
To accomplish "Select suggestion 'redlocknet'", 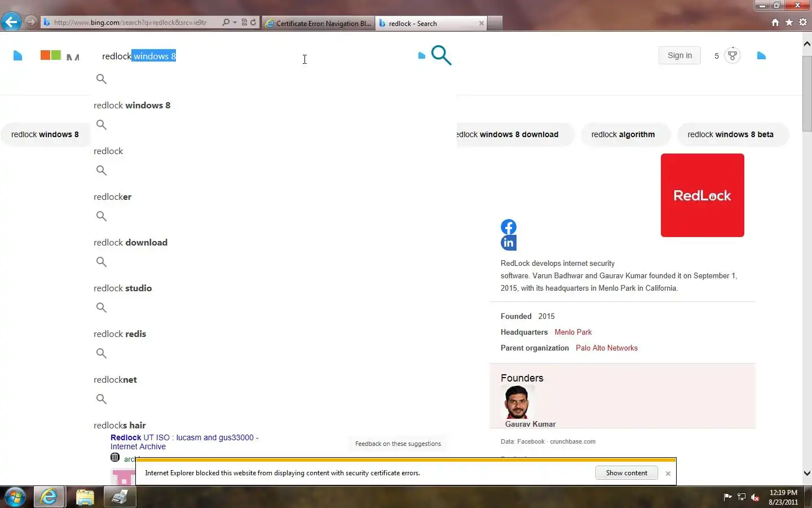I will 115,379.
